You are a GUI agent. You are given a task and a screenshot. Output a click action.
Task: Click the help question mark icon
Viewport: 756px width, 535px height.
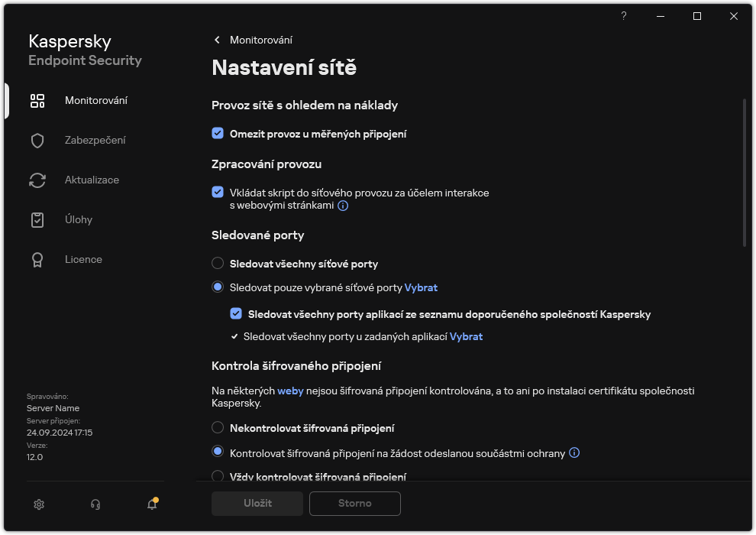(x=624, y=16)
